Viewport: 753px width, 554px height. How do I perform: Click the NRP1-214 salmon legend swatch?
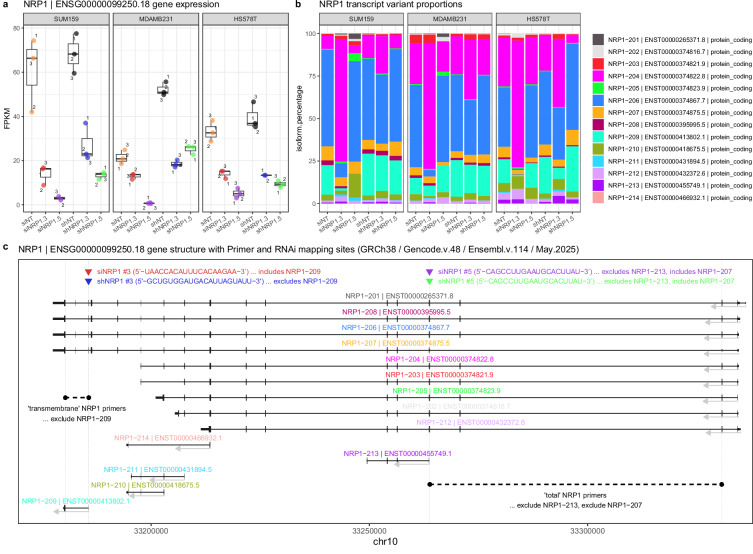pyautogui.click(x=598, y=197)
